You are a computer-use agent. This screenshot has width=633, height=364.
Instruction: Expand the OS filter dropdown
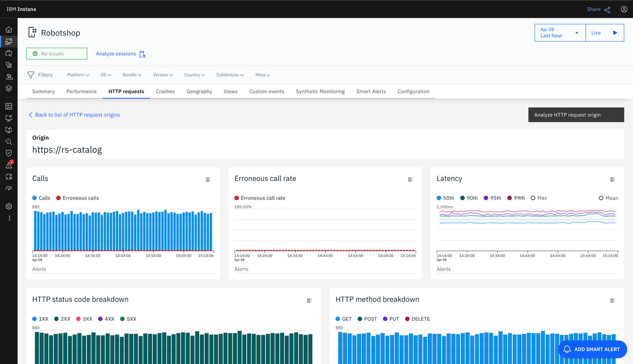click(x=106, y=75)
